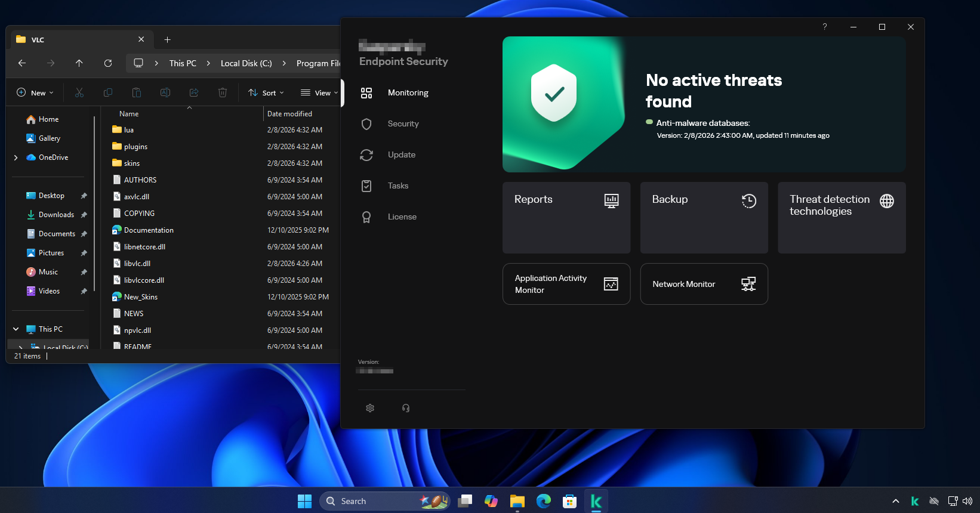This screenshot has width=980, height=513.
Task: Open File Explorer from taskbar
Action: coord(517,501)
